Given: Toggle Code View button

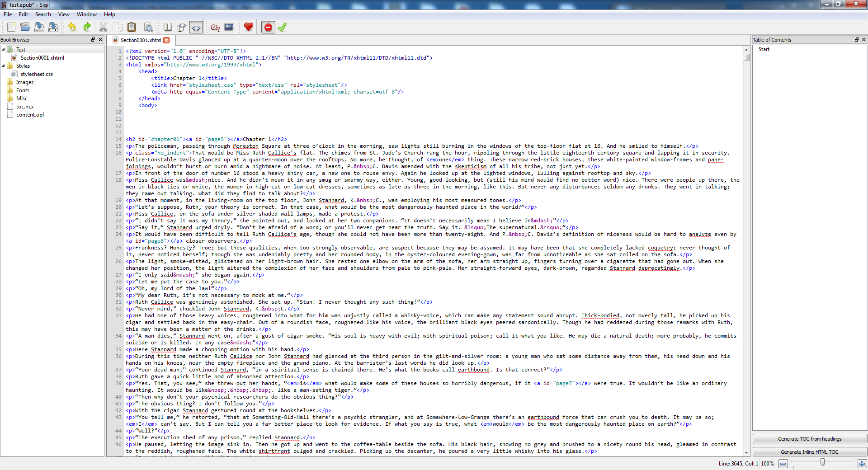Looking at the screenshot, I should pos(196,27).
